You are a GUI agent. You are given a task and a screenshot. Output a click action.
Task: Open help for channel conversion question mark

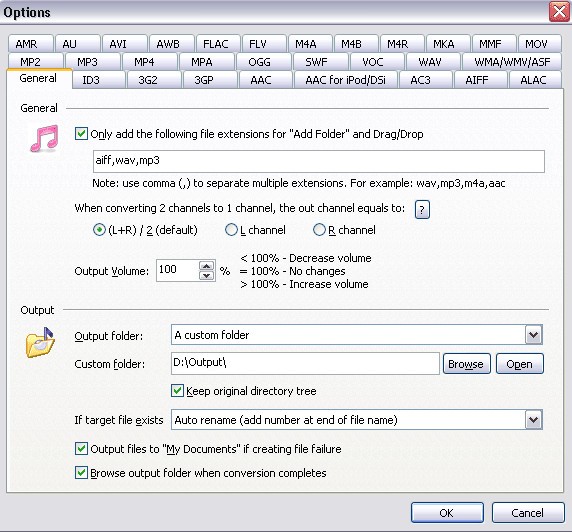tap(422, 209)
